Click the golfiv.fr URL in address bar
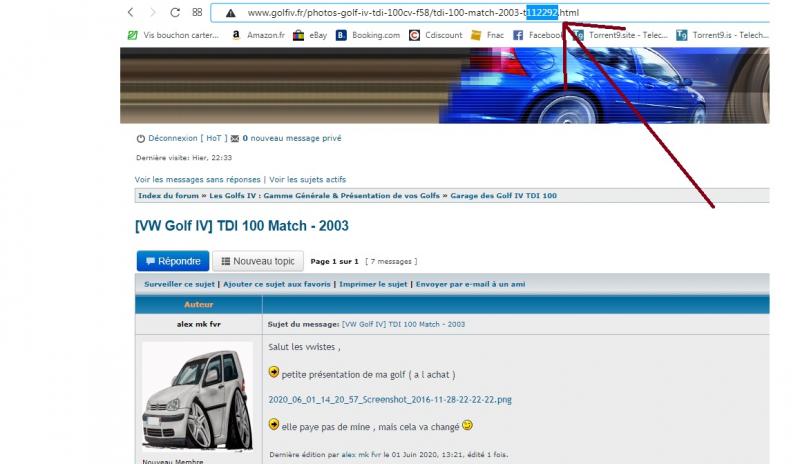Viewport: 800px width, 464px height. [x=413, y=13]
